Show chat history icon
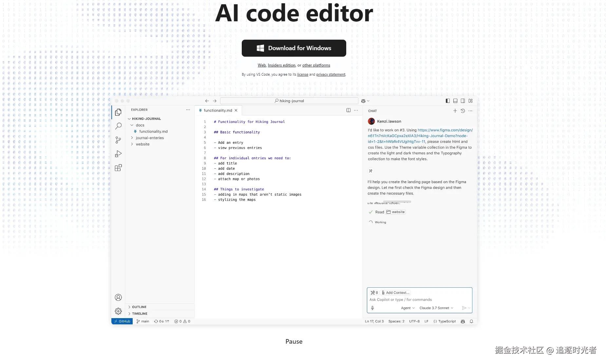The image size is (606, 364). [x=463, y=111]
